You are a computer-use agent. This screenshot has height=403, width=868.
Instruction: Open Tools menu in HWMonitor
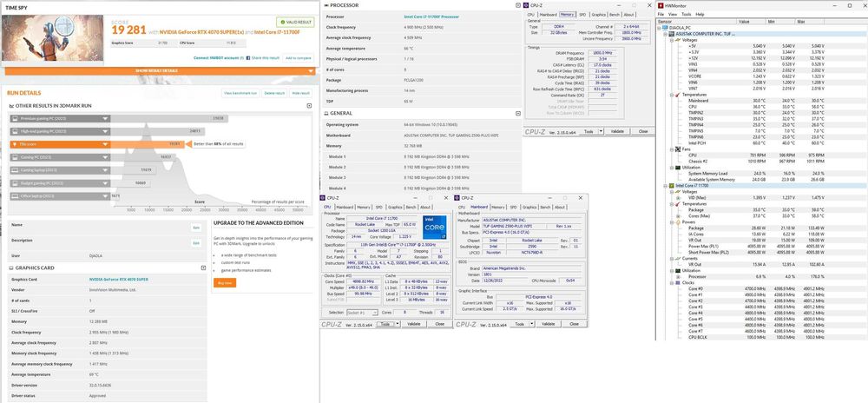(x=687, y=14)
